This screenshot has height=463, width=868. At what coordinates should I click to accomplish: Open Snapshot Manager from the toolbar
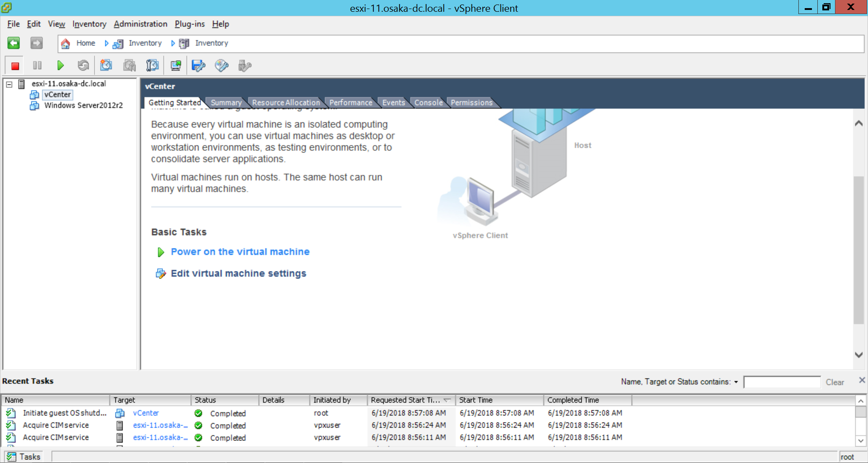152,66
